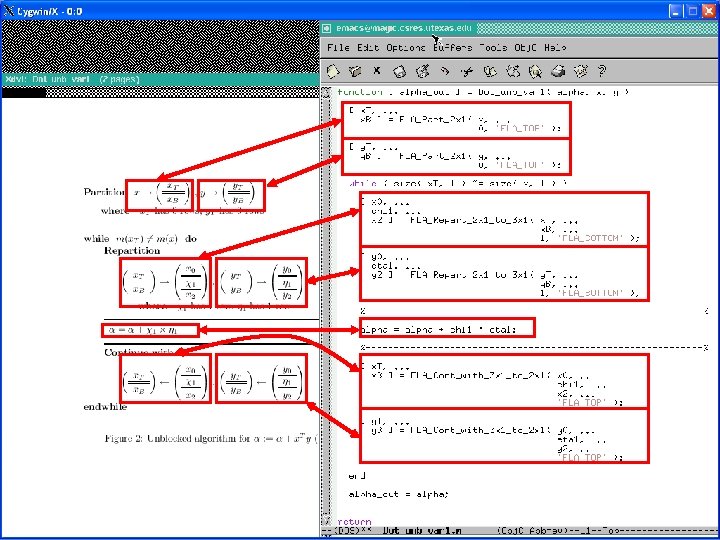Click the Kill buffer X icon in Emacs toolbar
The image size is (720, 540).
point(377,71)
